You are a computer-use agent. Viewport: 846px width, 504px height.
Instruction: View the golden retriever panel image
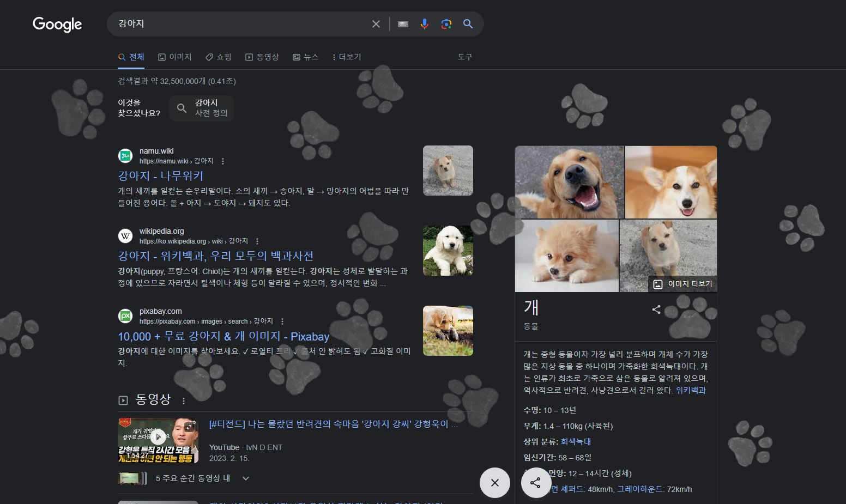(569, 182)
